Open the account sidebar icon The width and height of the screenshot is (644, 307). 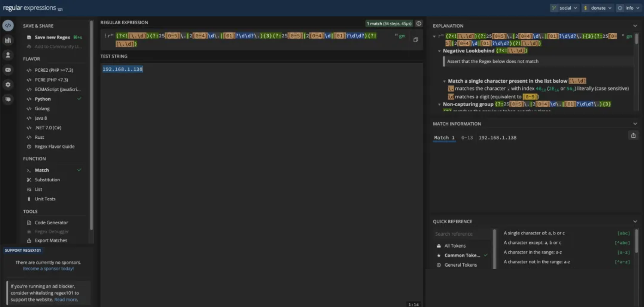[x=8, y=55]
